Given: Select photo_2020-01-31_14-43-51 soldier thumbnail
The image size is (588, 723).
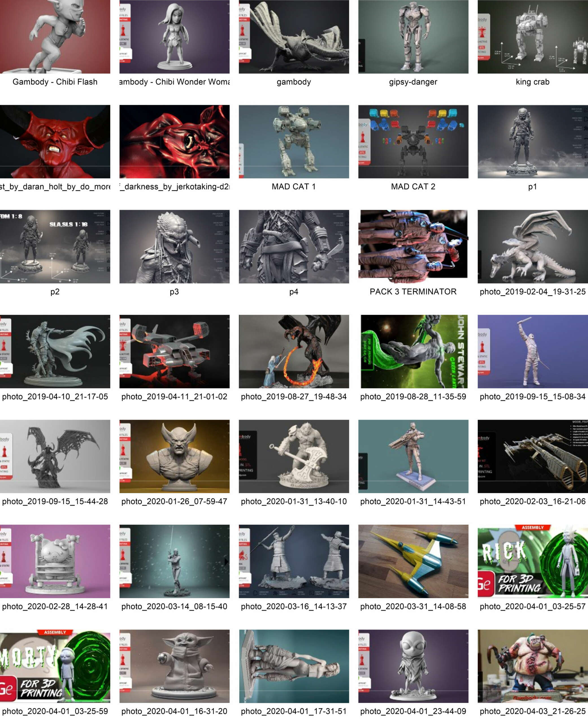Looking at the screenshot, I should coord(413,456).
